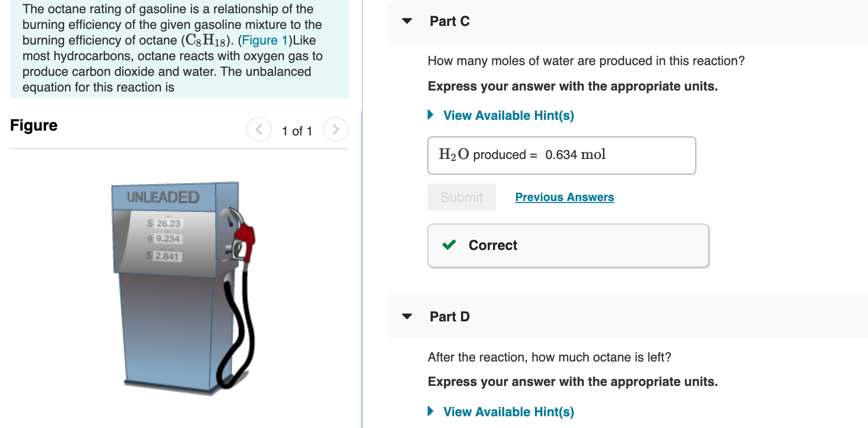This screenshot has height=428, width=868.
Task: Click the Part C collapse arrow
Action: point(407,21)
